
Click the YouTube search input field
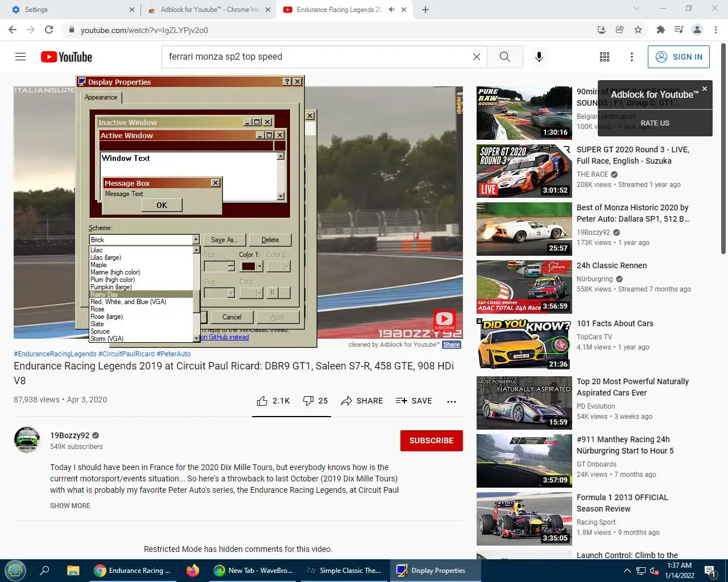[x=318, y=57]
